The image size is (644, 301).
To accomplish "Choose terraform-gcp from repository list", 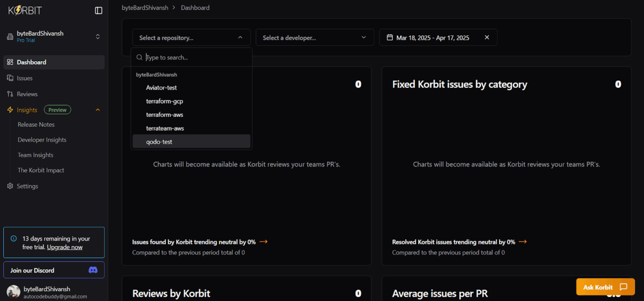I will click(x=165, y=101).
